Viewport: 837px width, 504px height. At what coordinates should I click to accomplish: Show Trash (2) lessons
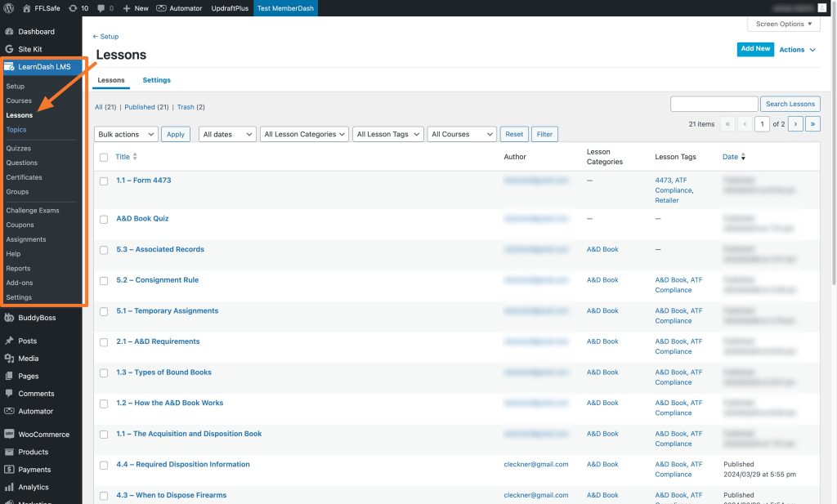pos(191,107)
